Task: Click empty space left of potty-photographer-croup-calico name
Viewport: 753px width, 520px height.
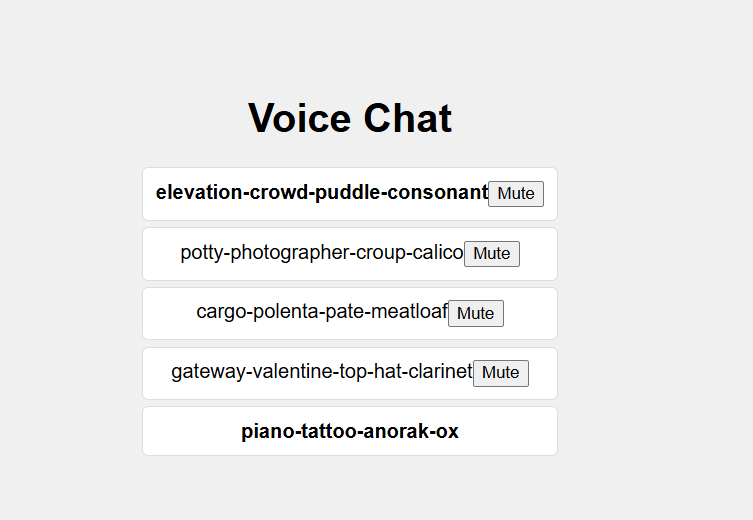Action: (162, 253)
